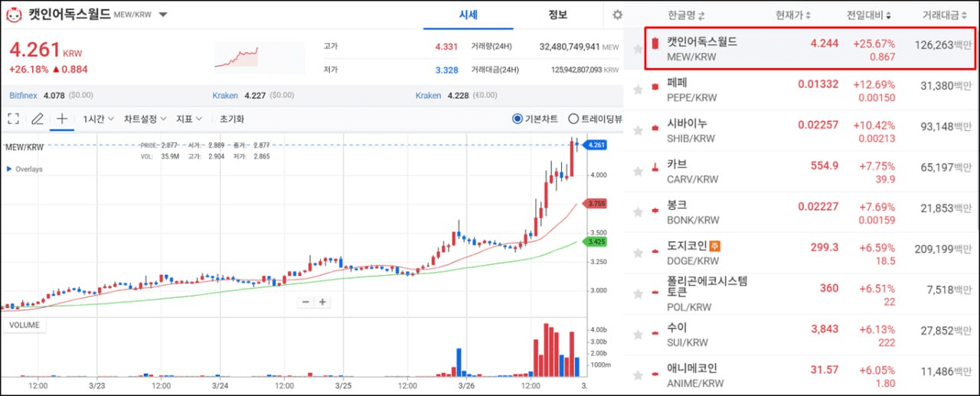Click Kraken 4.228 euro price reference
Viewport: 980px width, 396px height.
pyautogui.click(x=456, y=96)
